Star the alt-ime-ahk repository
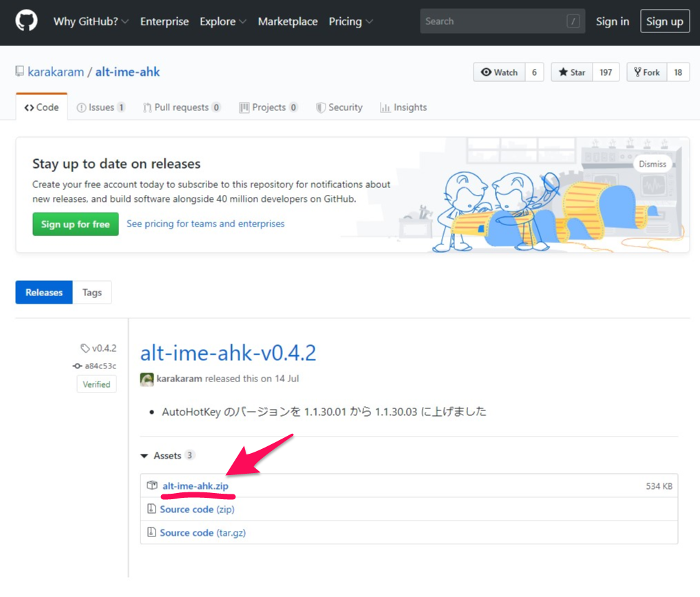Screen dimensions: 700x597 point(572,72)
